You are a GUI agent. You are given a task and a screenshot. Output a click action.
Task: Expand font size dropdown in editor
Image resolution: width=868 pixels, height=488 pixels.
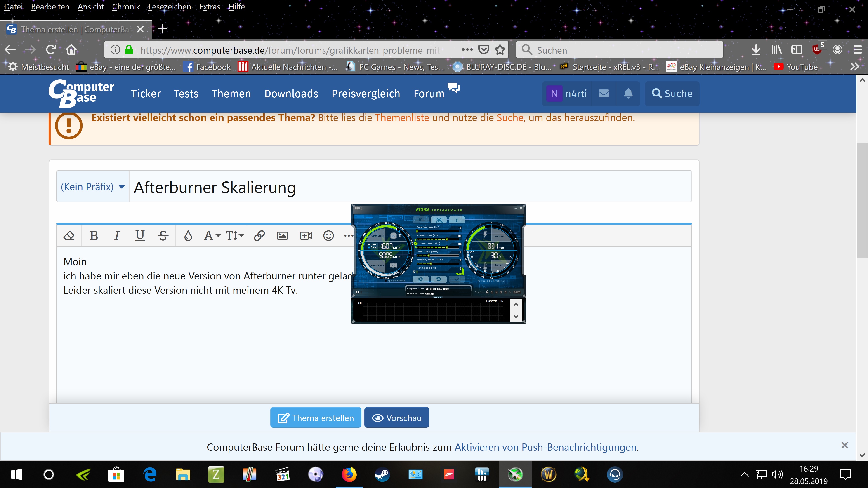[x=235, y=236]
